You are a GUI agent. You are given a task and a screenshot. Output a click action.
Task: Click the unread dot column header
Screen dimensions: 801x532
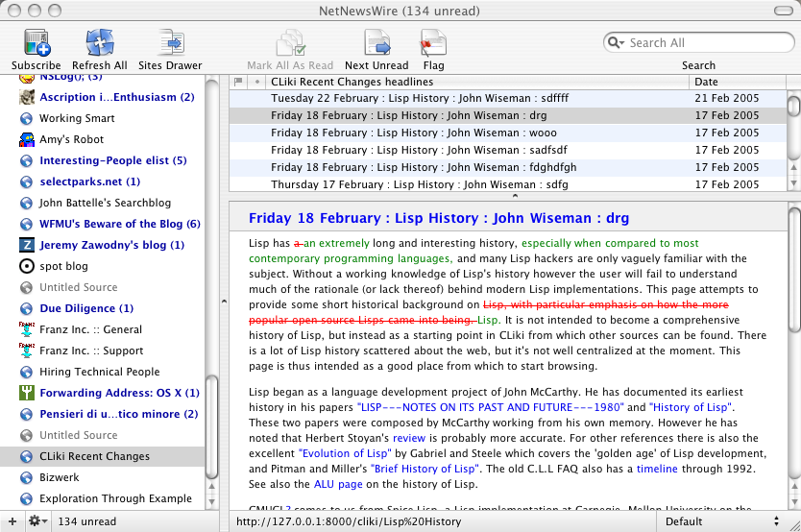pyautogui.click(x=257, y=82)
